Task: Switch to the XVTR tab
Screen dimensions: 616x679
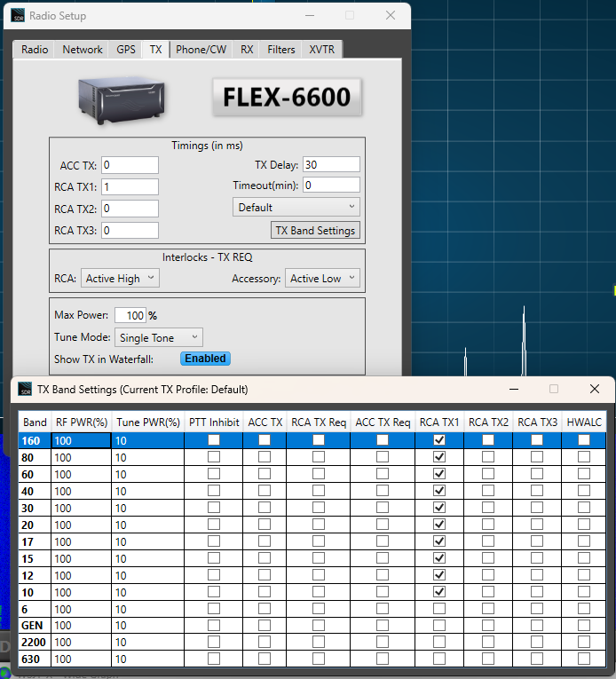Action: click(x=322, y=50)
